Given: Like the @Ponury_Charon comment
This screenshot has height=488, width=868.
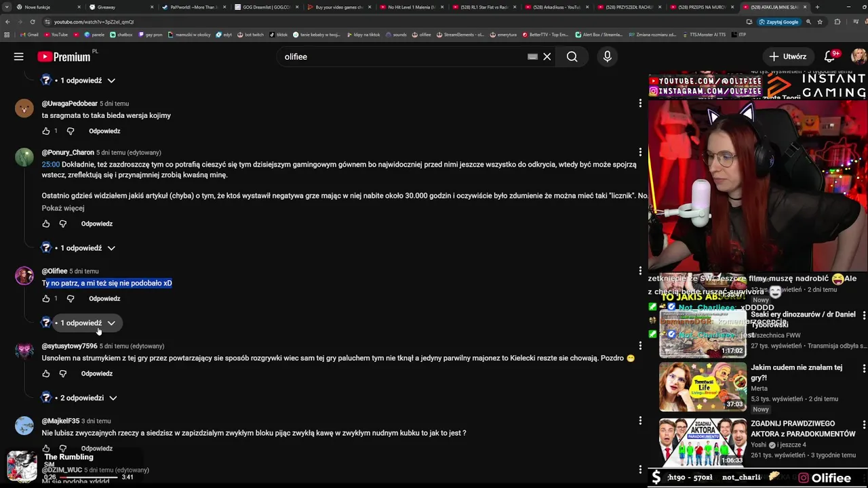Looking at the screenshot, I should click(x=46, y=224).
